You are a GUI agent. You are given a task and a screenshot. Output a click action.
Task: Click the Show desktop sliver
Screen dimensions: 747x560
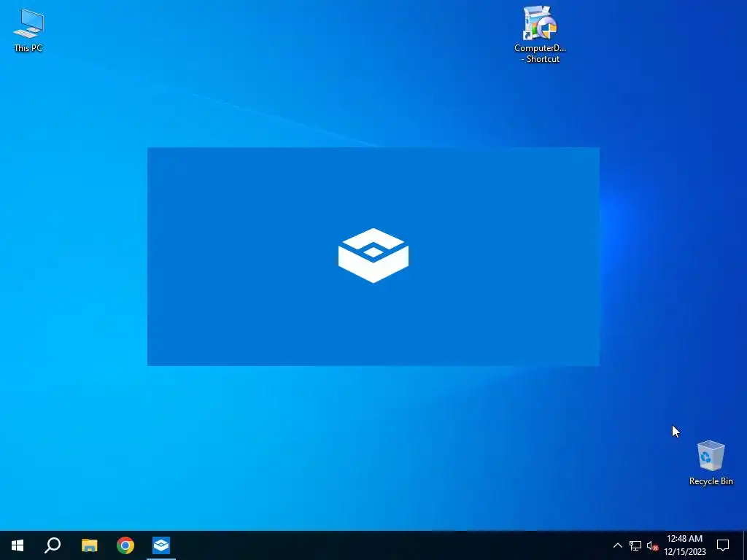pyautogui.click(x=745, y=545)
